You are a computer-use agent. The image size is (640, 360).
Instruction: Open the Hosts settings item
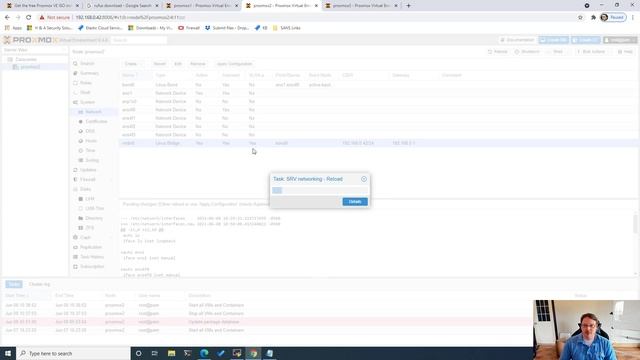click(x=91, y=141)
